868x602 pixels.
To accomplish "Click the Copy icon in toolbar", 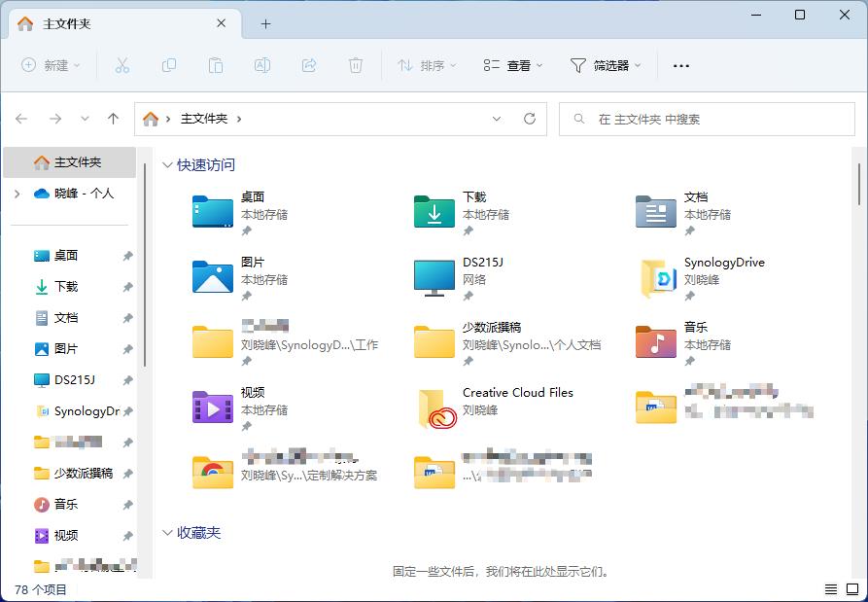I will pos(169,65).
